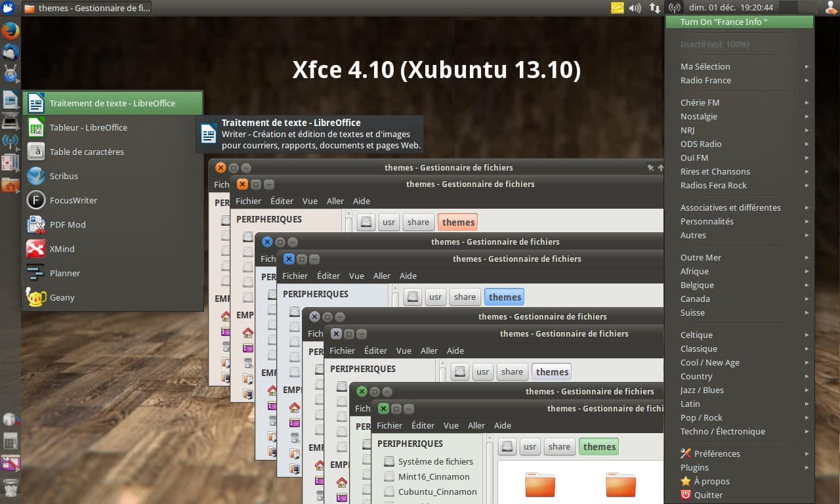Click the network up/down arrows tray icon
This screenshot has height=504, width=840.
[x=654, y=8]
